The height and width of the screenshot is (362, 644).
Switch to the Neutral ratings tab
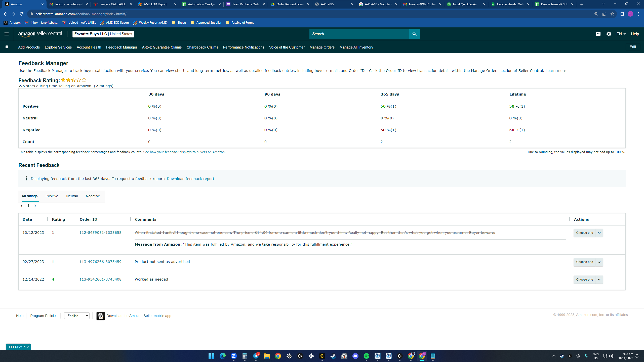[x=72, y=196]
